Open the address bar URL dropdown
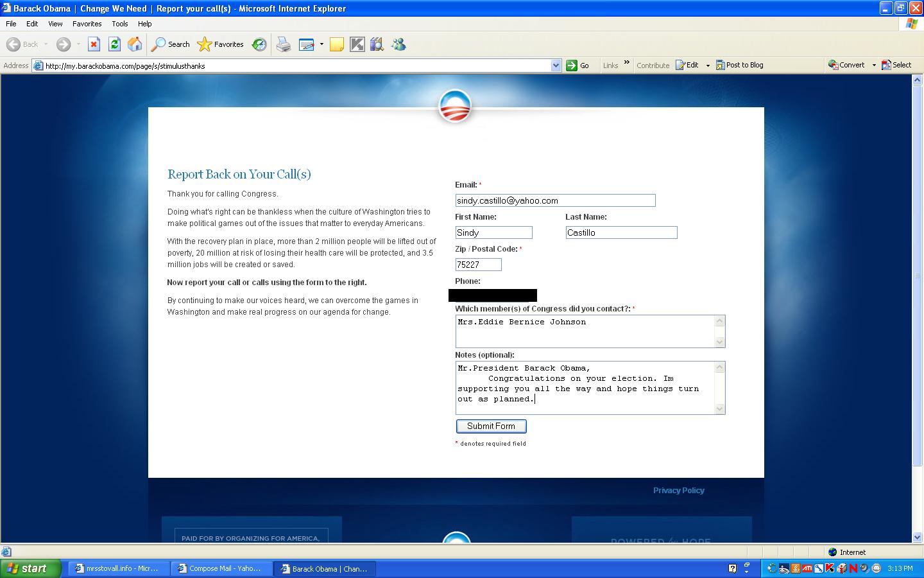Image resolution: width=924 pixels, height=578 pixels. [556, 66]
